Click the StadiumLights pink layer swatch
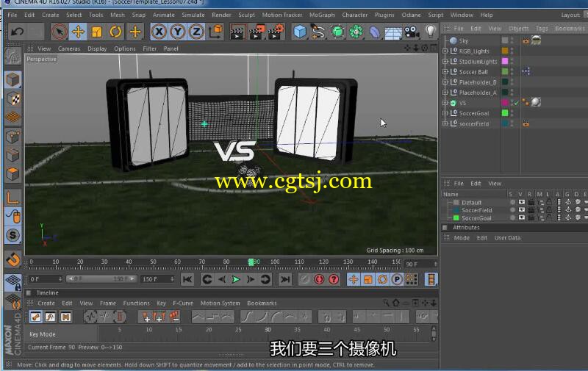 click(505, 61)
